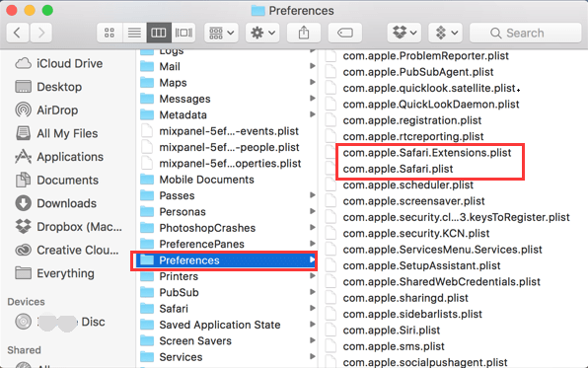Image resolution: width=588 pixels, height=368 pixels.
Task: Click the Share toolbar button
Action: (x=304, y=33)
